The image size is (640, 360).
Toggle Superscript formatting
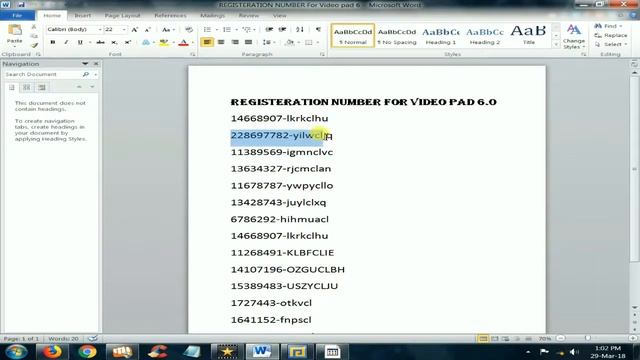[128, 42]
